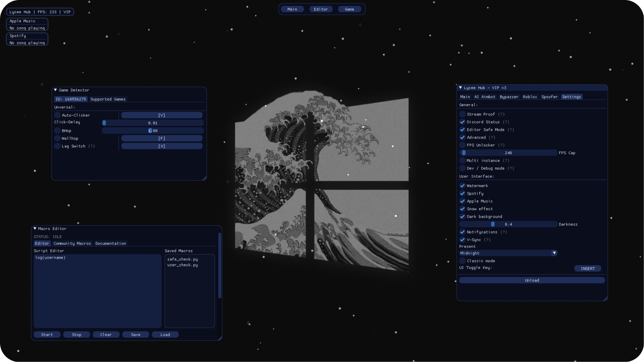Turn on the BHop checkbox

coord(57,131)
